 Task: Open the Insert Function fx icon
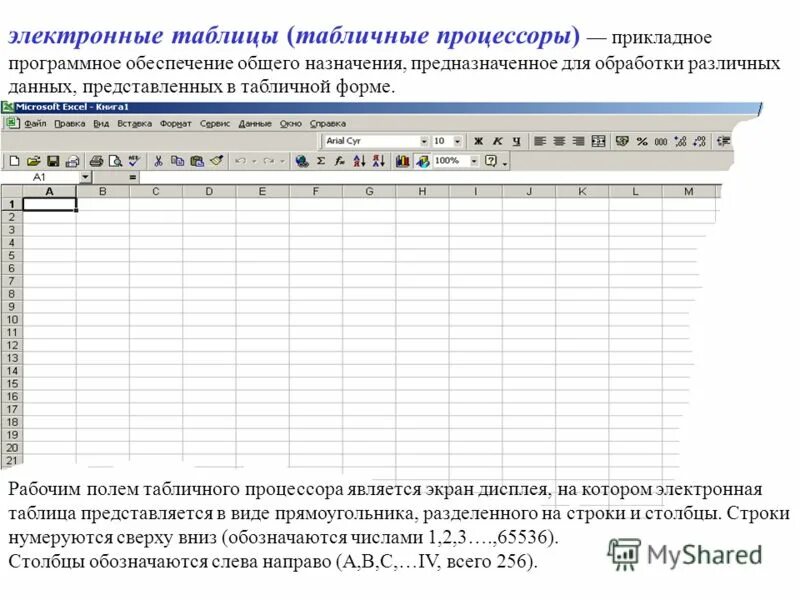click(340, 161)
